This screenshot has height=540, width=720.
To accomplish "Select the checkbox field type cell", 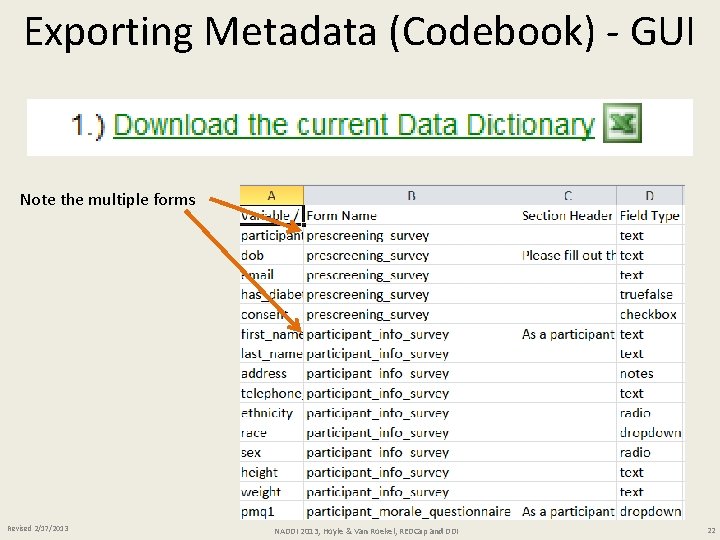I will pos(648,314).
